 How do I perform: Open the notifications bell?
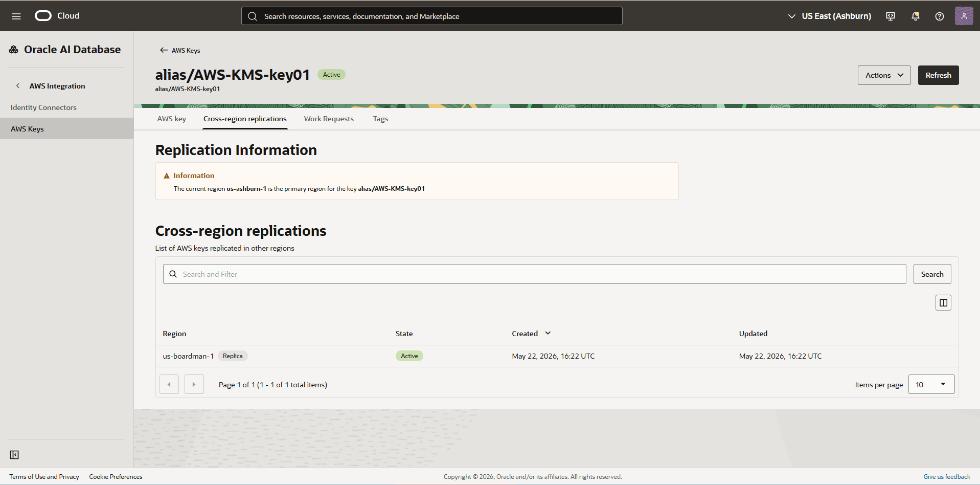(x=916, y=16)
